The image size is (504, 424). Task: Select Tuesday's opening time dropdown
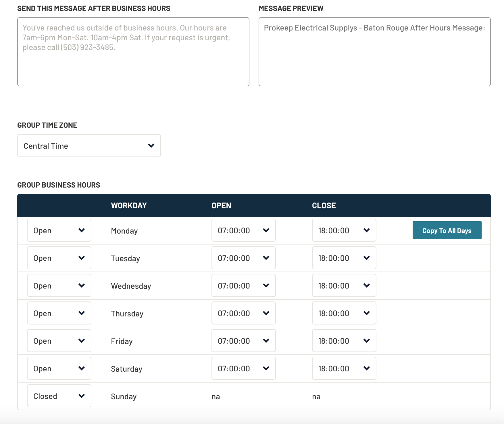pos(243,258)
